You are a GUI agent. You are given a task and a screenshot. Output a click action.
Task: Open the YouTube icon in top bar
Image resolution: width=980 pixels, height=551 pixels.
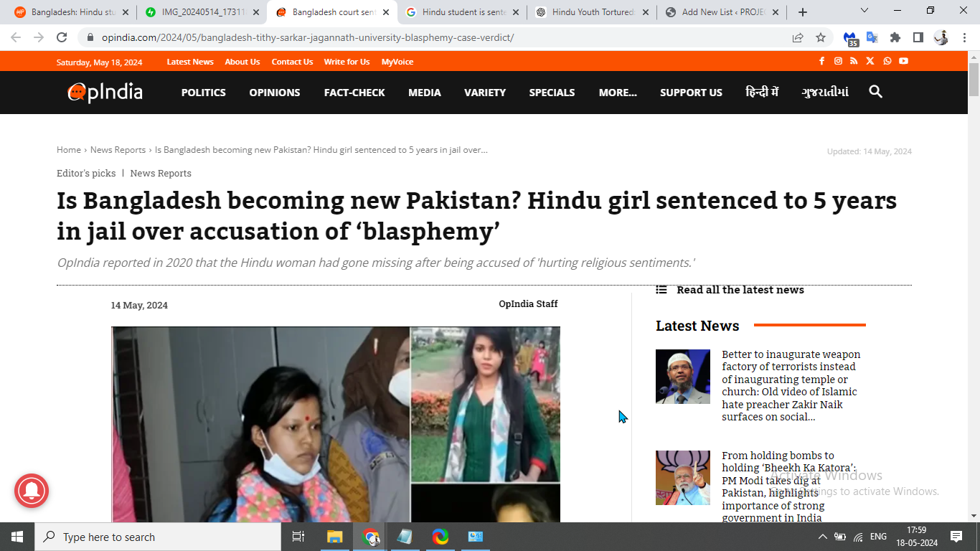click(x=903, y=61)
